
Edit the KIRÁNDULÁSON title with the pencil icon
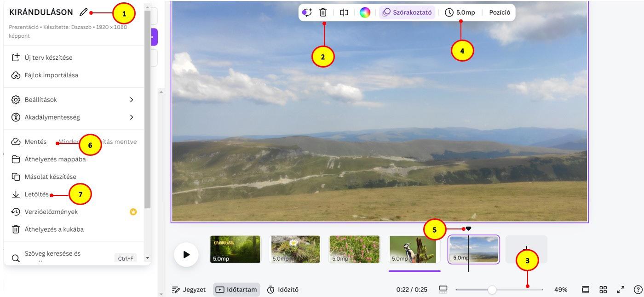click(x=83, y=12)
